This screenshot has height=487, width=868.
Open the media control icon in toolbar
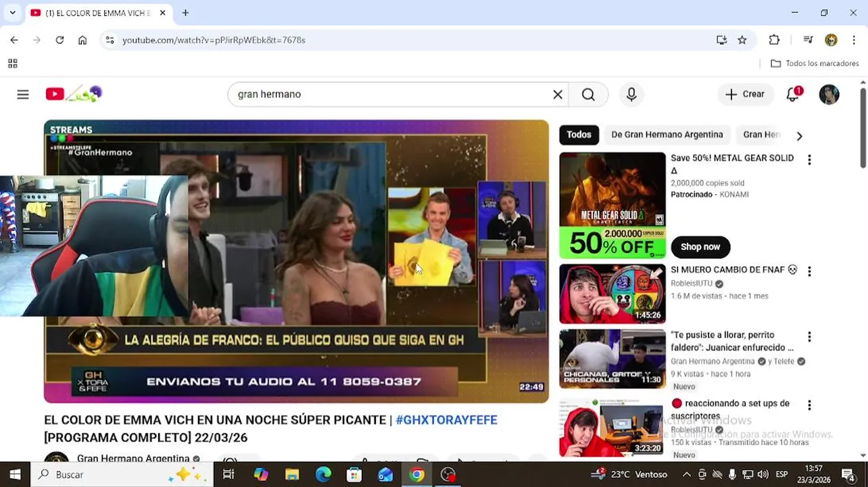tap(808, 40)
